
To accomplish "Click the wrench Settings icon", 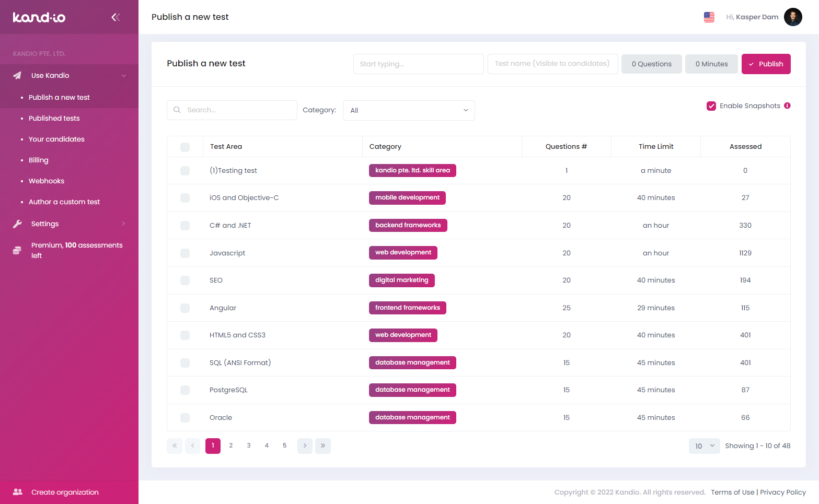I will tap(17, 224).
